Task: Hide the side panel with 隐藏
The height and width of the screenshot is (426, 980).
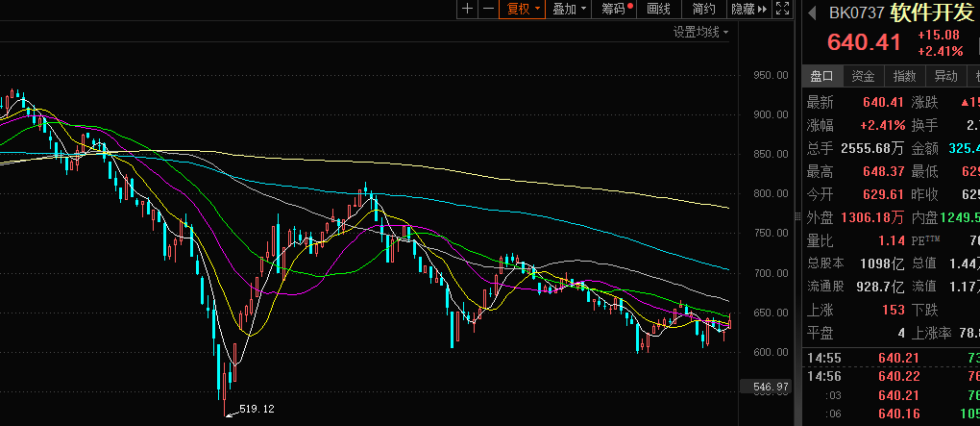Action: pos(748,9)
